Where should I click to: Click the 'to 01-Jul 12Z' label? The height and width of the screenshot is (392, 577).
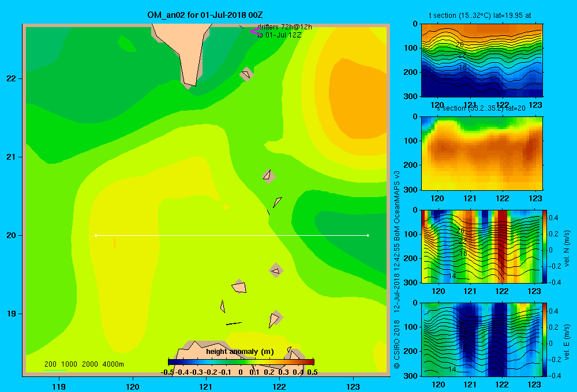[279, 35]
